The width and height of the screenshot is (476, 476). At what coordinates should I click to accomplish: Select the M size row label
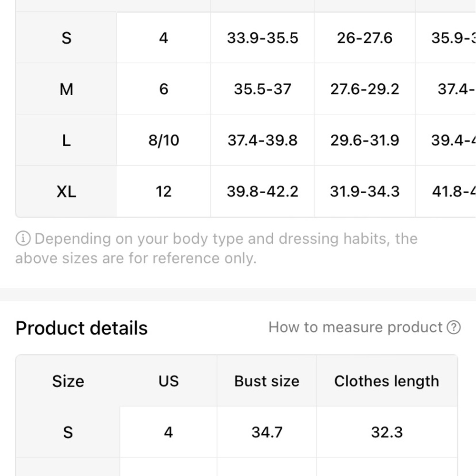pos(66,89)
